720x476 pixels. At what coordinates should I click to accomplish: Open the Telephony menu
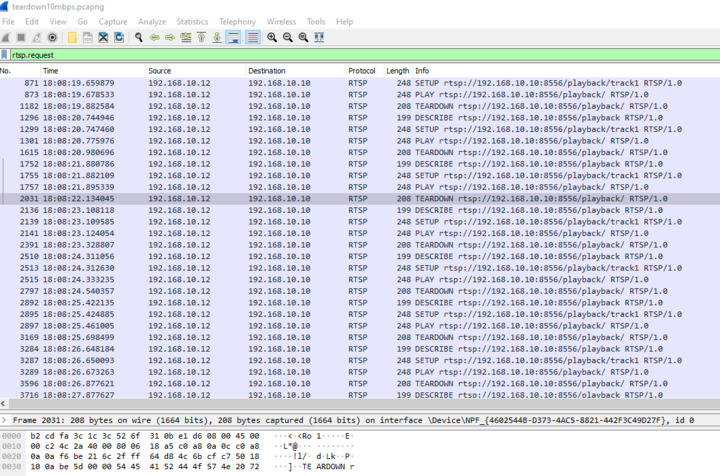[x=237, y=21]
